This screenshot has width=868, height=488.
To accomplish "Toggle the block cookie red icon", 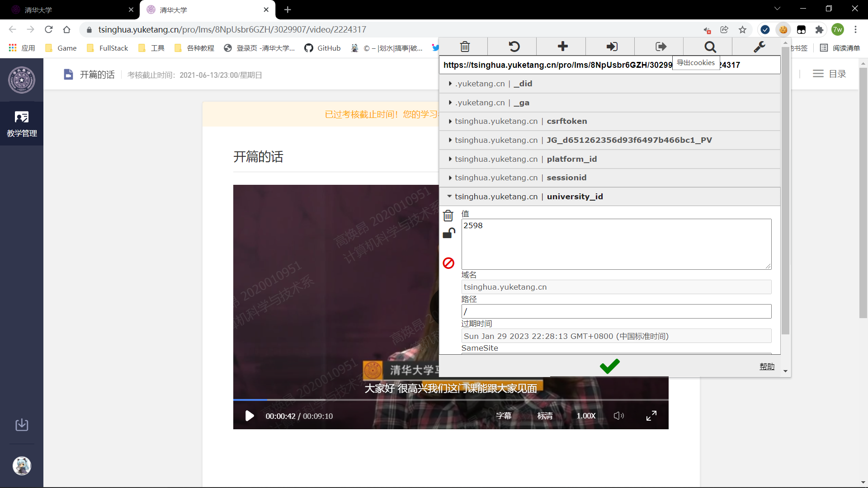I will [x=448, y=263].
